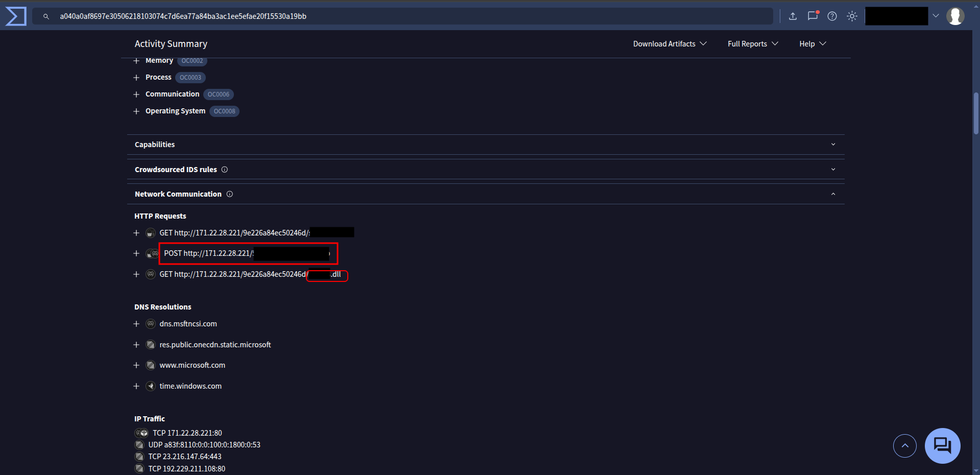Click info icon beside Crowdsourced IDS rules
Viewport: 980px width, 475px height.
coord(225,170)
